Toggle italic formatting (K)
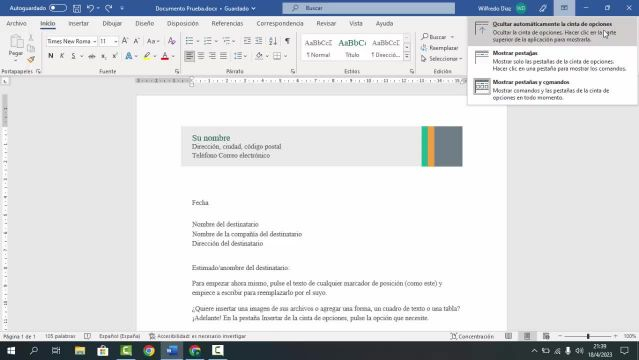This screenshot has height=360, width=639. (62, 56)
